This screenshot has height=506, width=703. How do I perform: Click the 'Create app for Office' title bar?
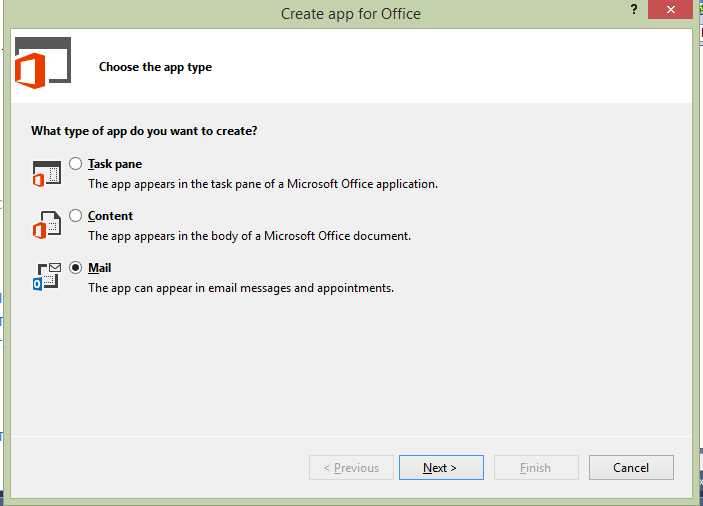[351, 14]
